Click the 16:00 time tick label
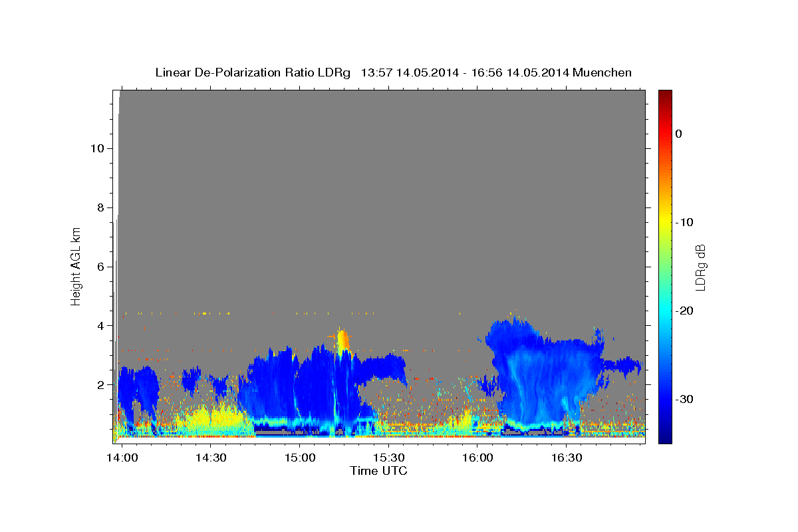The width and height of the screenshot is (798, 532). coord(477,458)
